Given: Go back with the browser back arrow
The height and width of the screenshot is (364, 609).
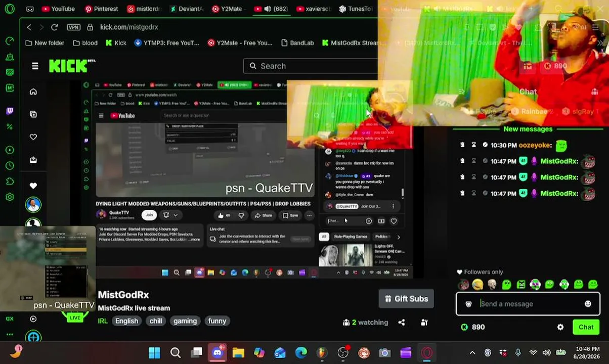Looking at the screenshot, I should pos(29,27).
